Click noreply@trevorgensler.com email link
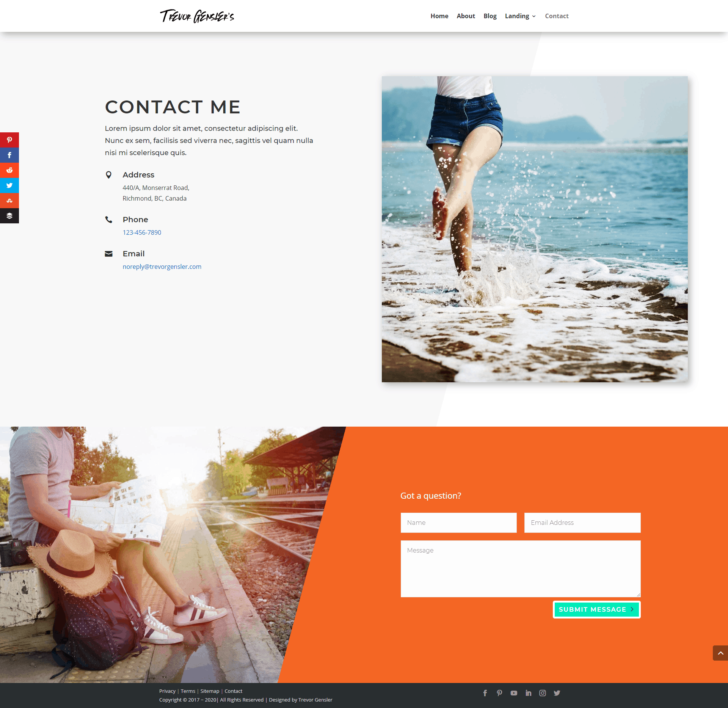Viewport: 728px width, 708px height. pyautogui.click(x=162, y=267)
